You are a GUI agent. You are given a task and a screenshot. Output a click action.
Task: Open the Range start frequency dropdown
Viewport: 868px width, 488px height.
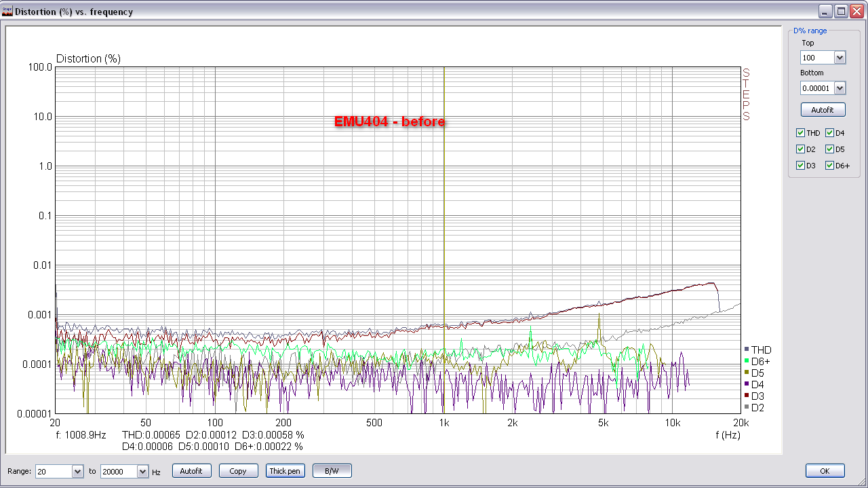tap(77, 471)
